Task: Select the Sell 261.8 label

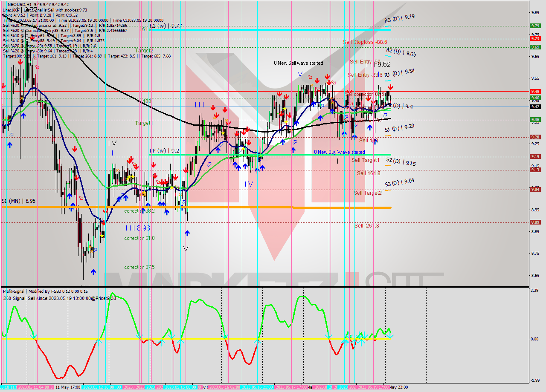Action: pyautogui.click(x=366, y=226)
